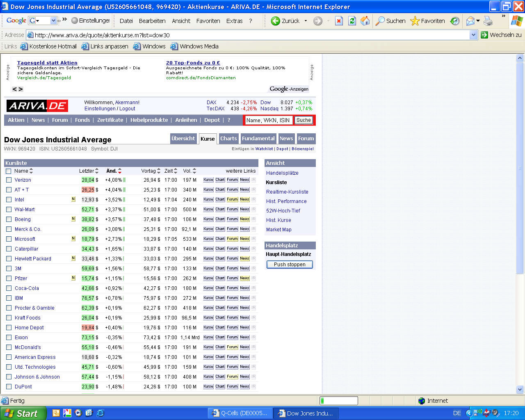The width and height of the screenshot is (525, 420).
Task: Click the N news marker beside Intel
Action: 73,199
